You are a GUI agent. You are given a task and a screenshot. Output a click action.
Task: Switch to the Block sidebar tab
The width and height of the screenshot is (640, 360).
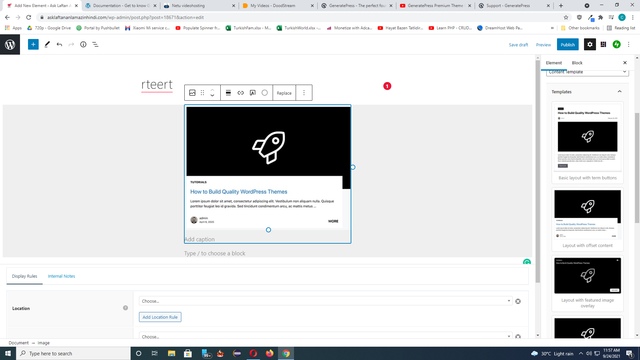tap(577, 63)
